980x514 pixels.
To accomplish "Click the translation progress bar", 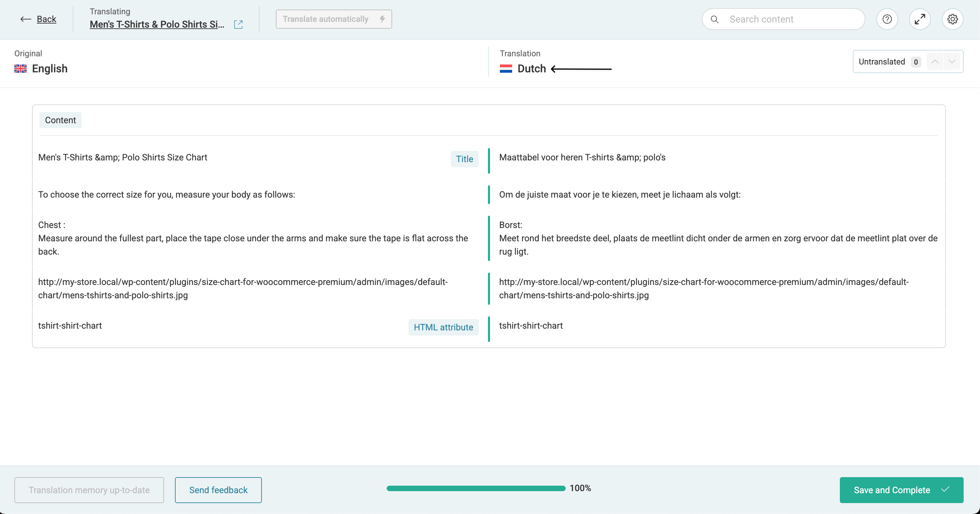I will tap(476, 488).
